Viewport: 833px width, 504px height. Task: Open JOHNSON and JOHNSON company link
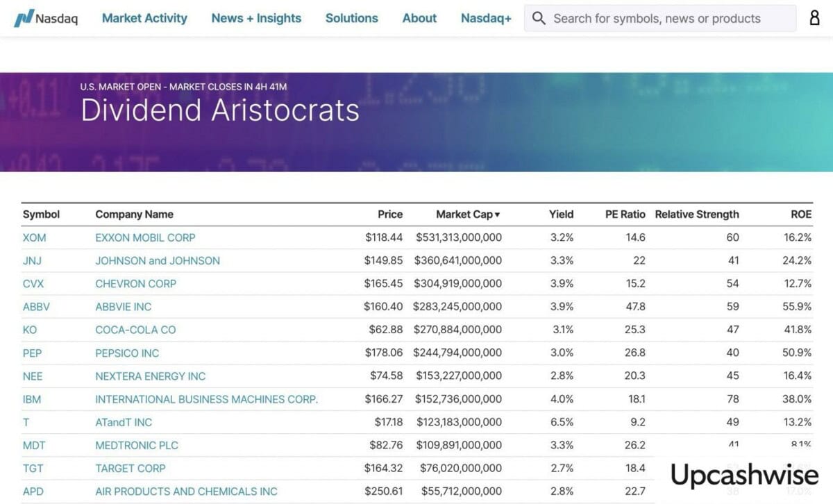coord(158,260)
